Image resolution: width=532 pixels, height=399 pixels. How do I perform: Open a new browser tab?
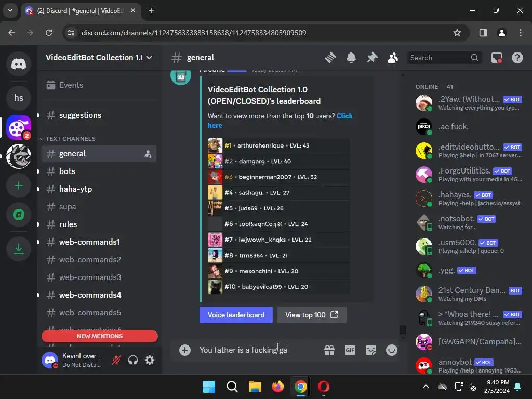coord(152,10)
